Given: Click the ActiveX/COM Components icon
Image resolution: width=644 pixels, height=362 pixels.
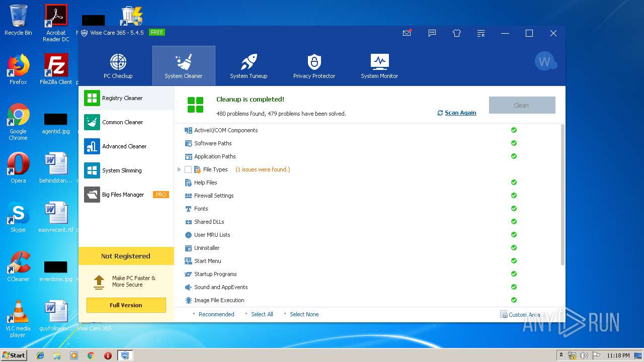Looking at the screenshot, I should coord(189,130).
